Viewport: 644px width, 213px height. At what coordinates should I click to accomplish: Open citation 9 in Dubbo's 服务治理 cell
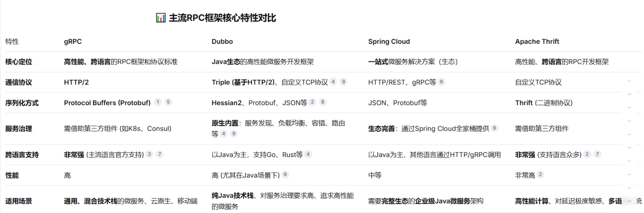234,134
